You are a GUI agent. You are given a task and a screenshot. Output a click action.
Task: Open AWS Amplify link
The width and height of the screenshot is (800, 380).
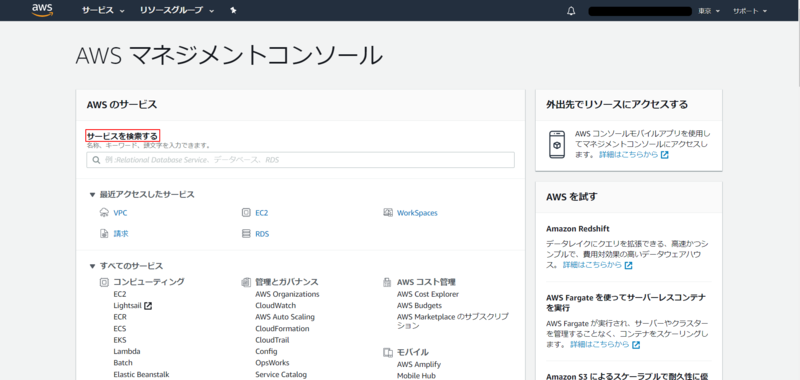(419, 364)
